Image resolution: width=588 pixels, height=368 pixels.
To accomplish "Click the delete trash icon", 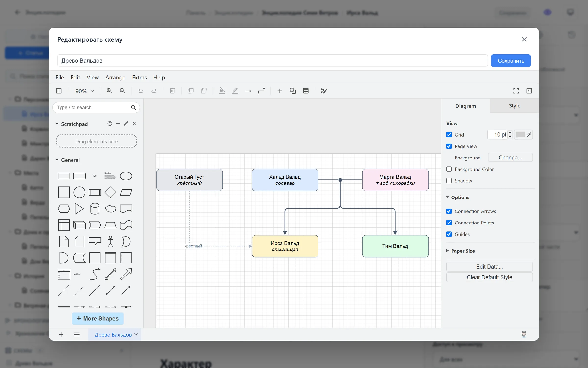I will pyautogui.click(x=172, y=91).
